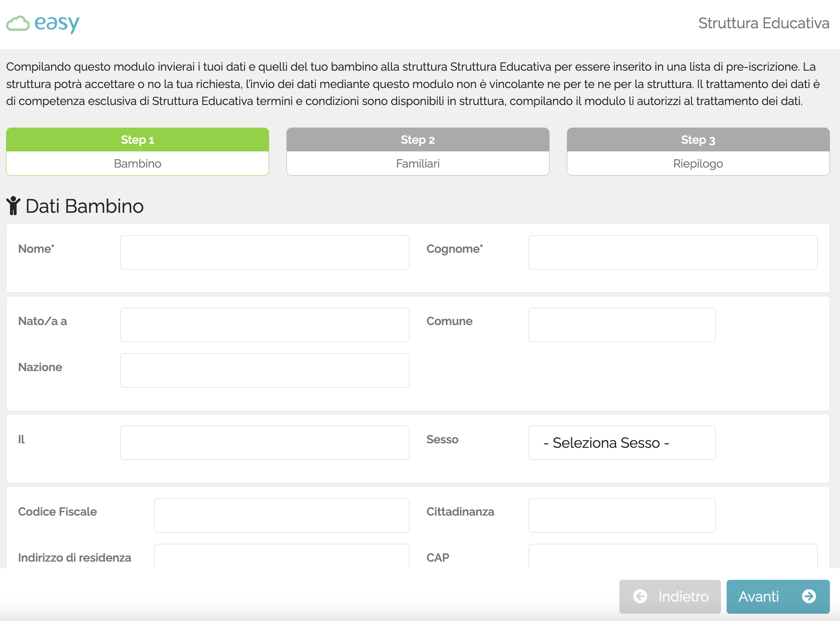
Task: Click the Codice Fiscale input
Action: 281,515
